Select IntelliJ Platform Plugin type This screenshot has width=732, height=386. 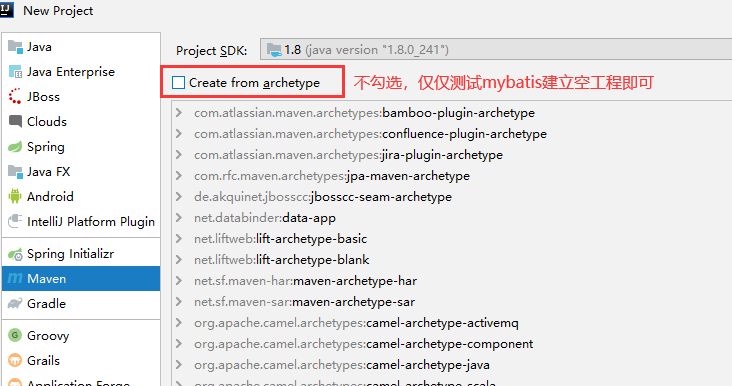point(81,221)
